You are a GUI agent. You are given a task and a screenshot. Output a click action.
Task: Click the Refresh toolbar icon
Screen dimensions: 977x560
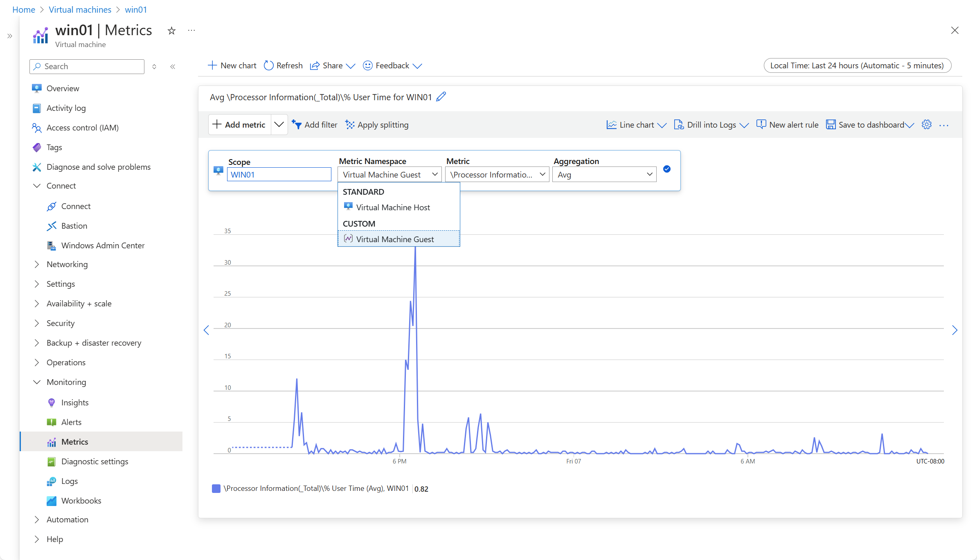(269, 65)
